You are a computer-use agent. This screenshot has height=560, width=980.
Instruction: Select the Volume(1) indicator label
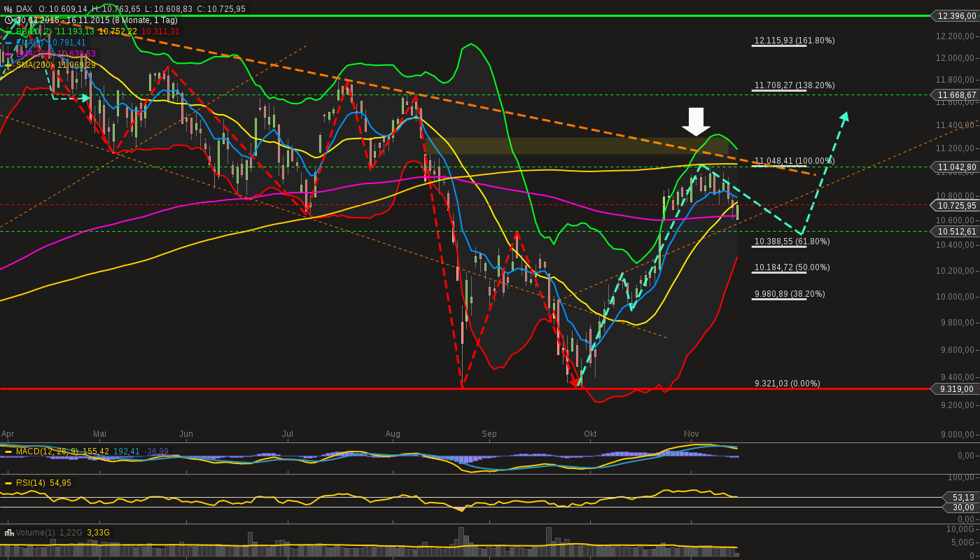tap(35, 533)
